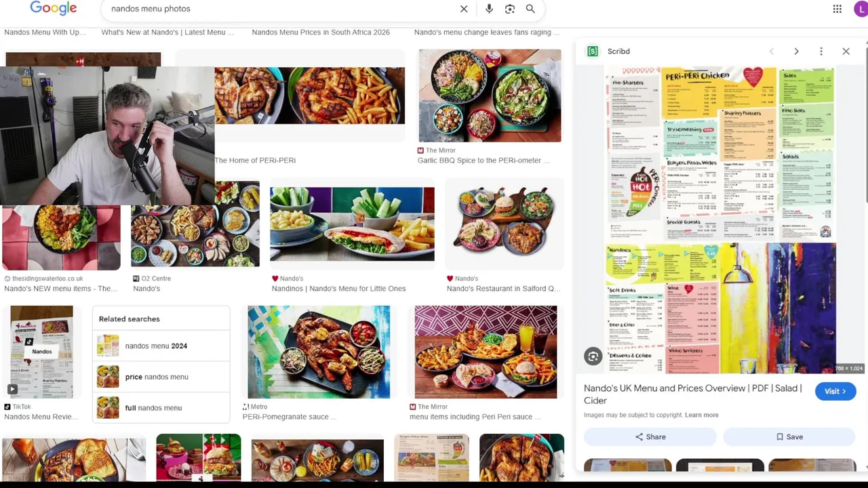Click the search input field

click(281, 9)
